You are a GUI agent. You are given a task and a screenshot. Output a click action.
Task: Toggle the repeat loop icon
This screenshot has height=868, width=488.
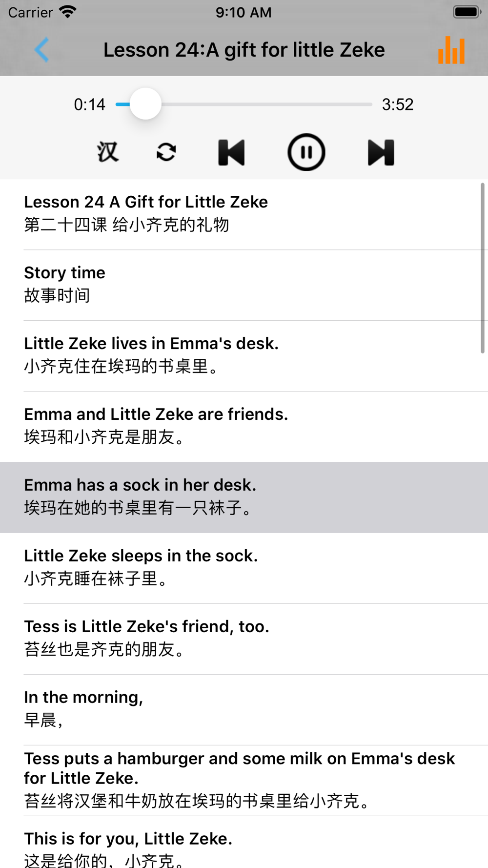pos(166,152)
